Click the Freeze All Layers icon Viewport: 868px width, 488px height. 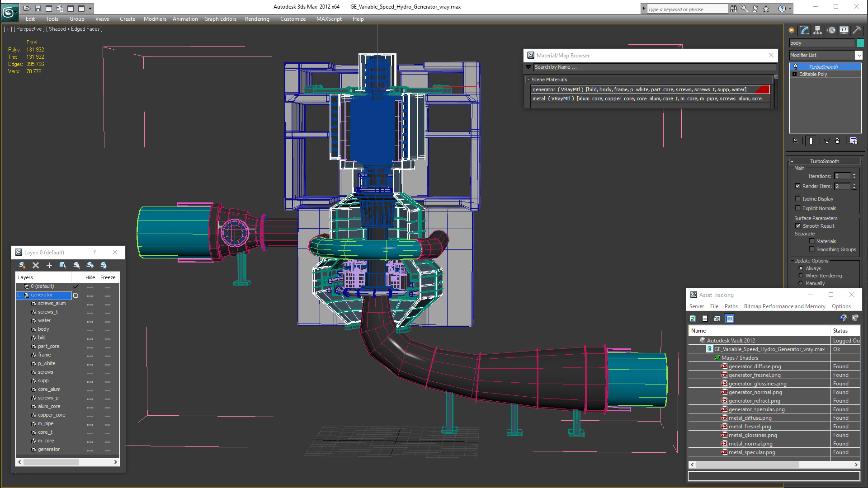pos(104,265)
